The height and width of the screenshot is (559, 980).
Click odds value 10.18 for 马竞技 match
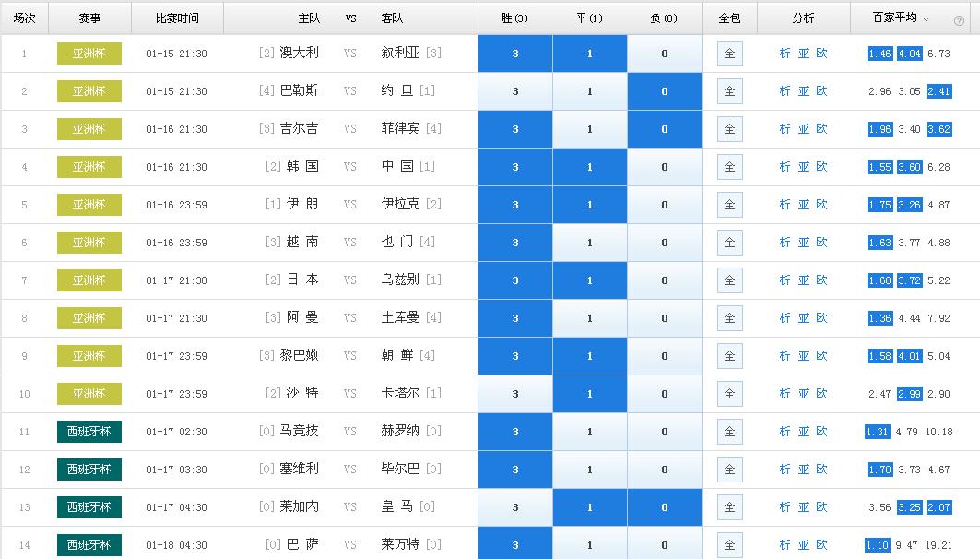click(x=939, y=432)
